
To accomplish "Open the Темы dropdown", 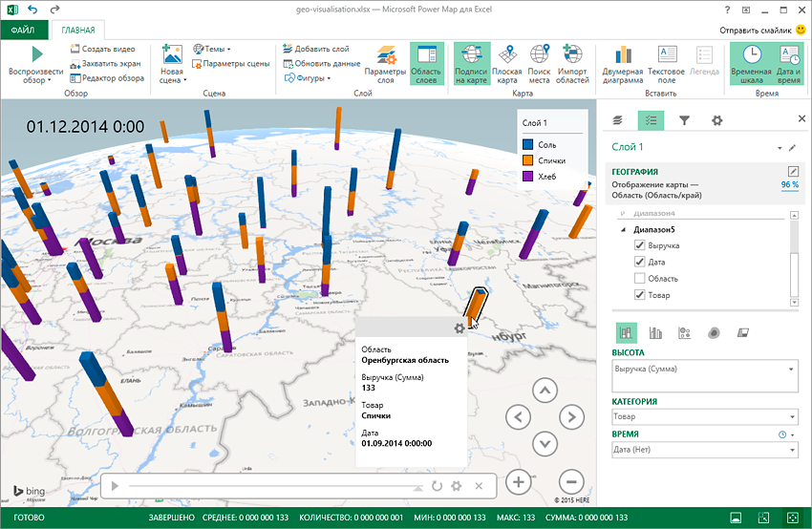I will [212, 49].
